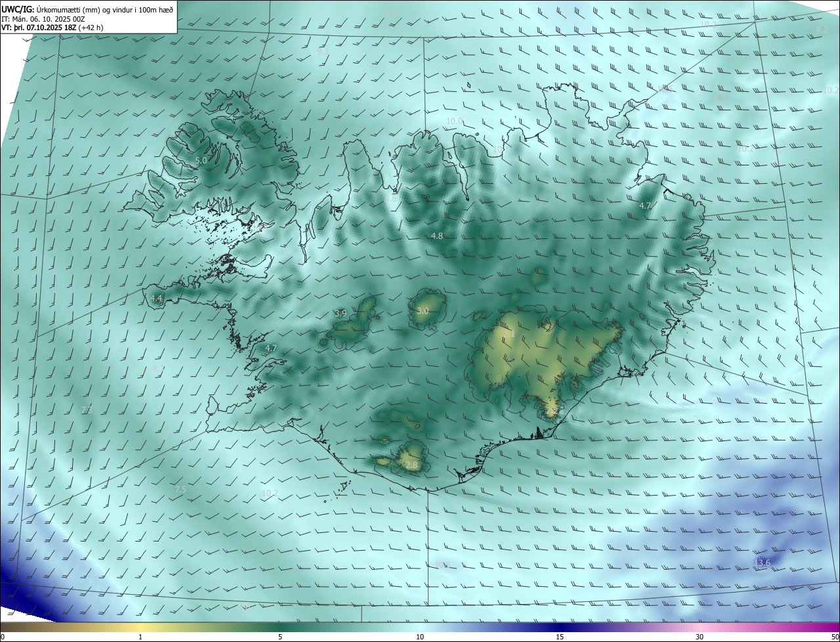Click the 10 tick on the color scale
Viewport: 840px width, 642px height.
(x=420, y=637)
